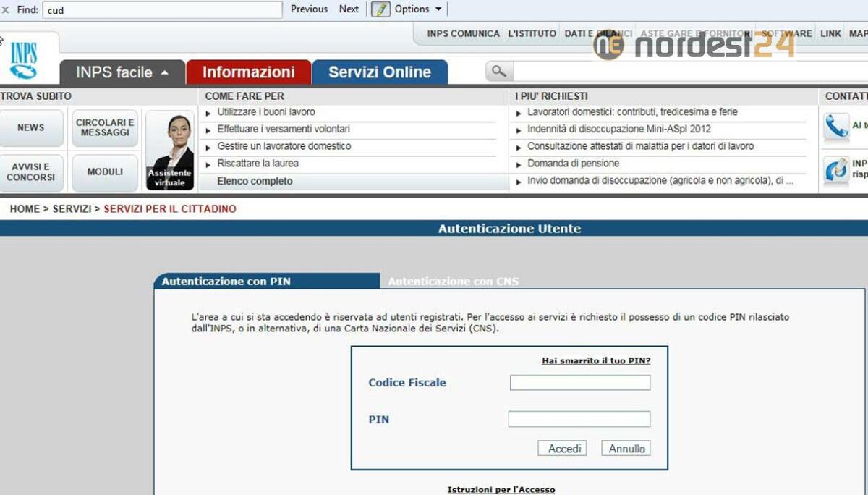Click the Assistente virtuale avatar
Screen dimensions: 868x495
(171, 148)
